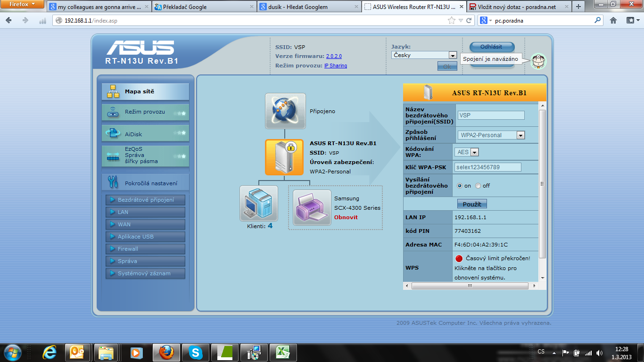
Task: Open Skype from the taskbar
Action: point(195,353)
